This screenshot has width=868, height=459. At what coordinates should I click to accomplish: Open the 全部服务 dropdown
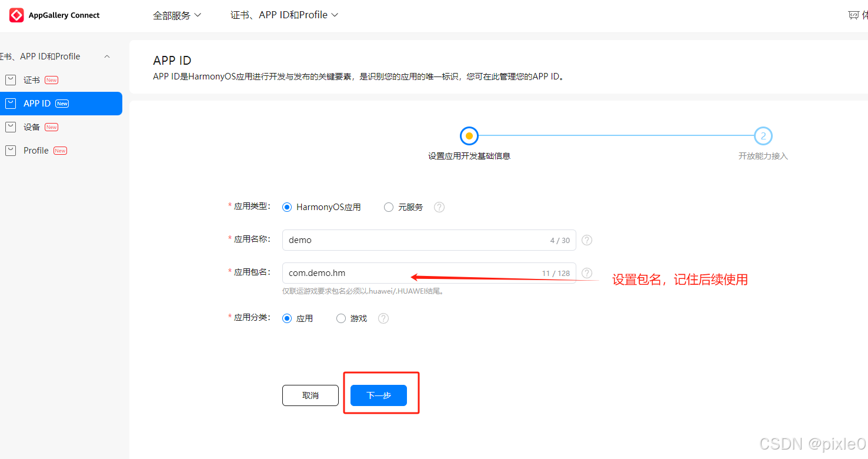click(x=177, y=15)
